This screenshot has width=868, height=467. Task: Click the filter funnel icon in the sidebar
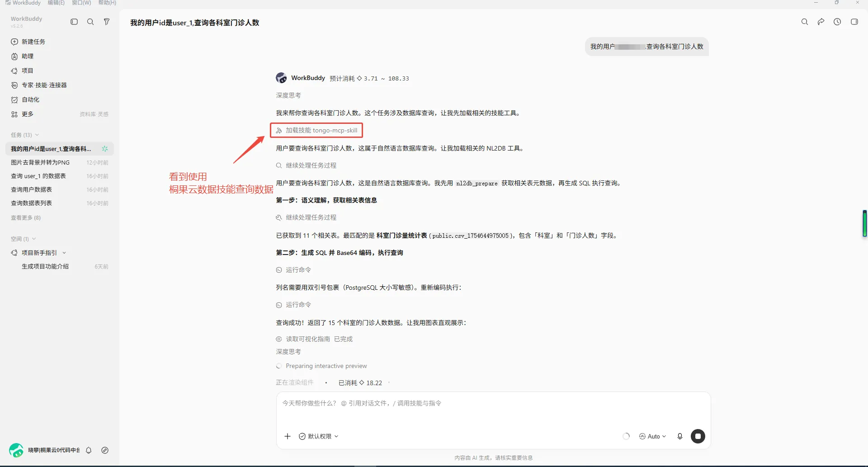click(107, 22)
